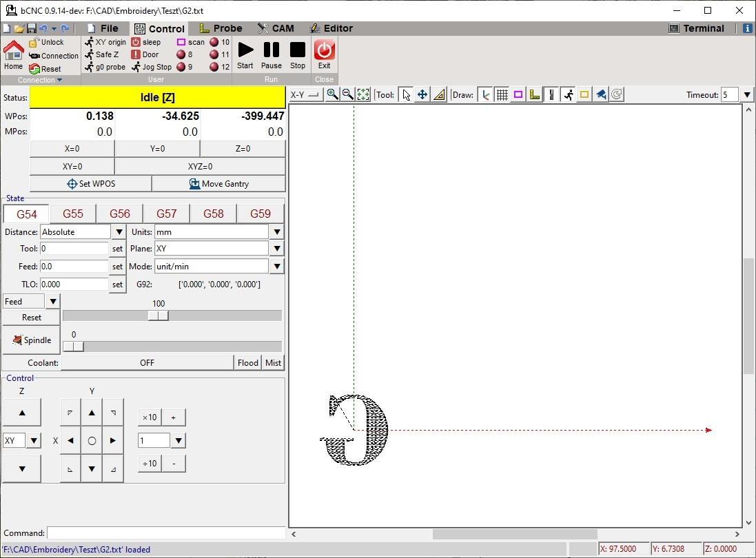Open the Plane dropdown
Viewport: 756px width, 558px height.
click(277, 249)
